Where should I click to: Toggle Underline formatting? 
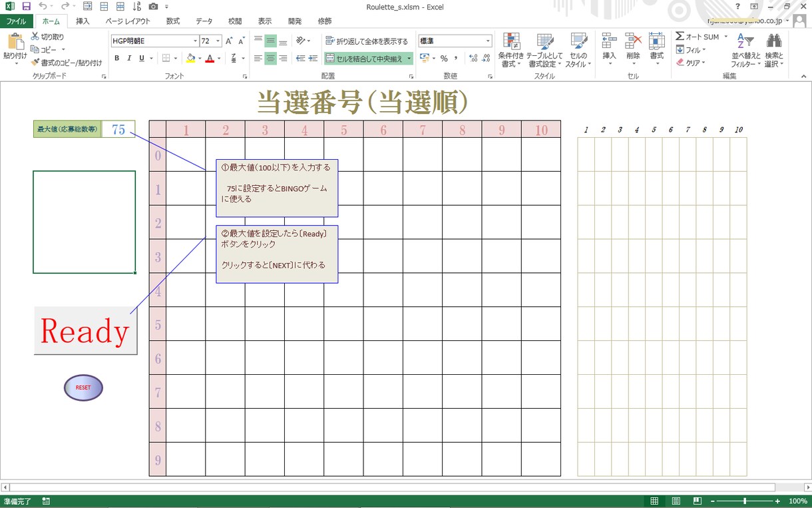[142, 59]
